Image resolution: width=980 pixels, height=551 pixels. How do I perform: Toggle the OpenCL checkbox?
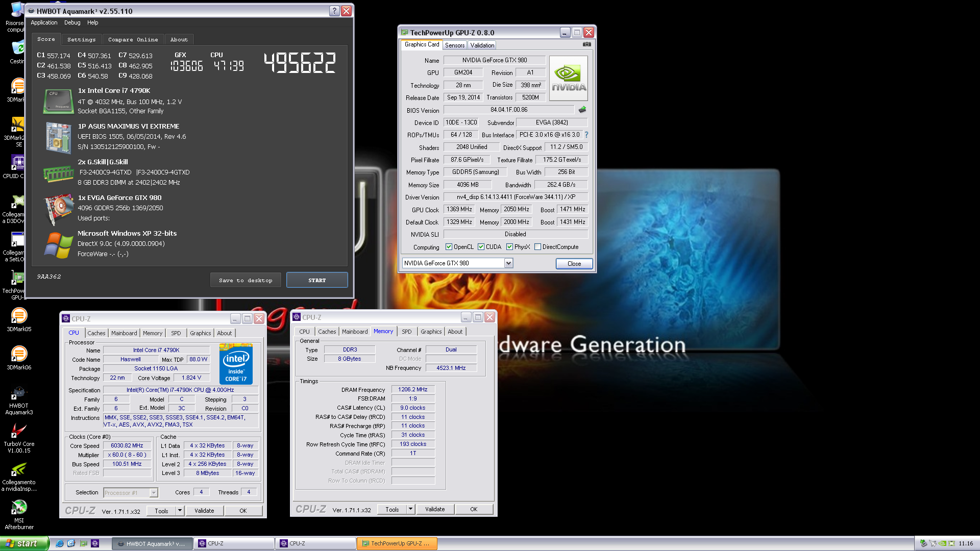pyautogui.click(x=449, y=247)
